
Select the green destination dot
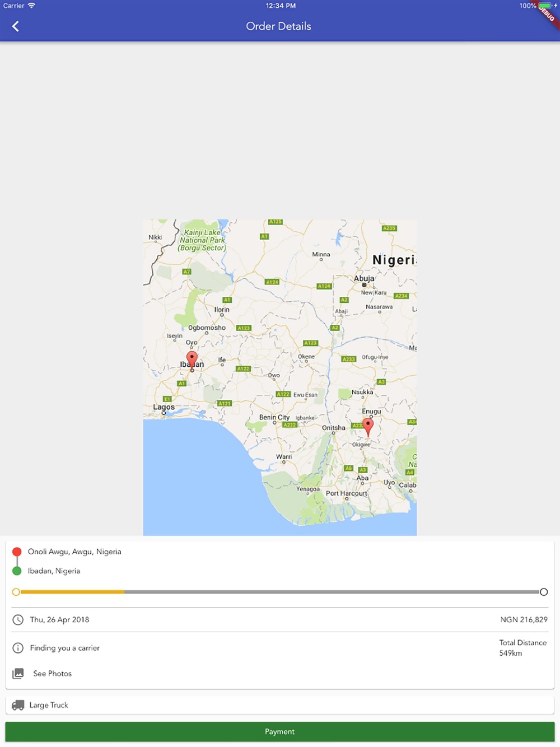click(x=17, y=571)
